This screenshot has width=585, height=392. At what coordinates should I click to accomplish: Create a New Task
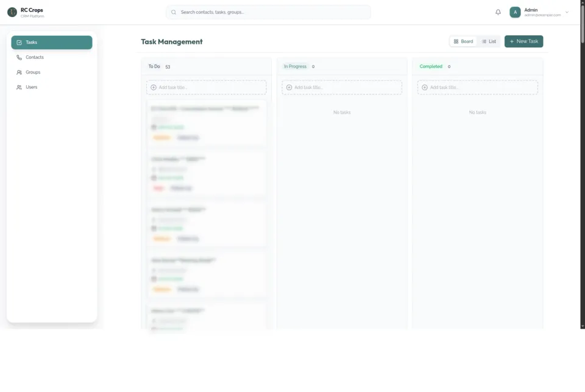[x=523, y=41]
